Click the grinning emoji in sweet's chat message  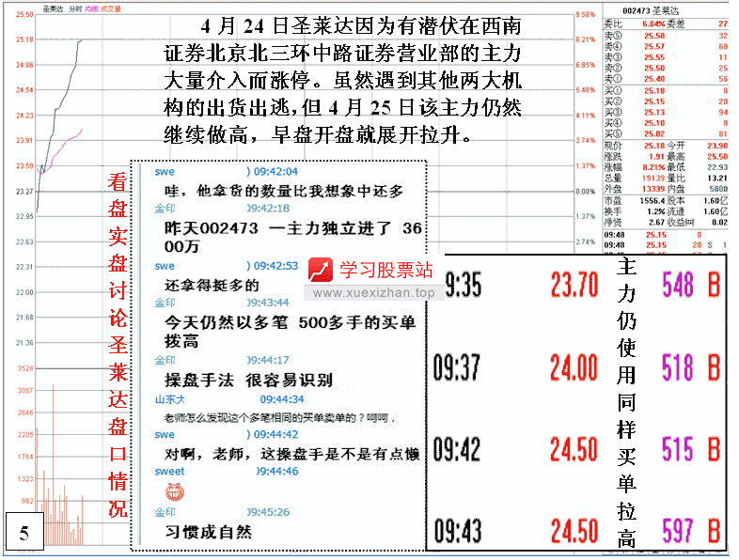click(174, 492)
